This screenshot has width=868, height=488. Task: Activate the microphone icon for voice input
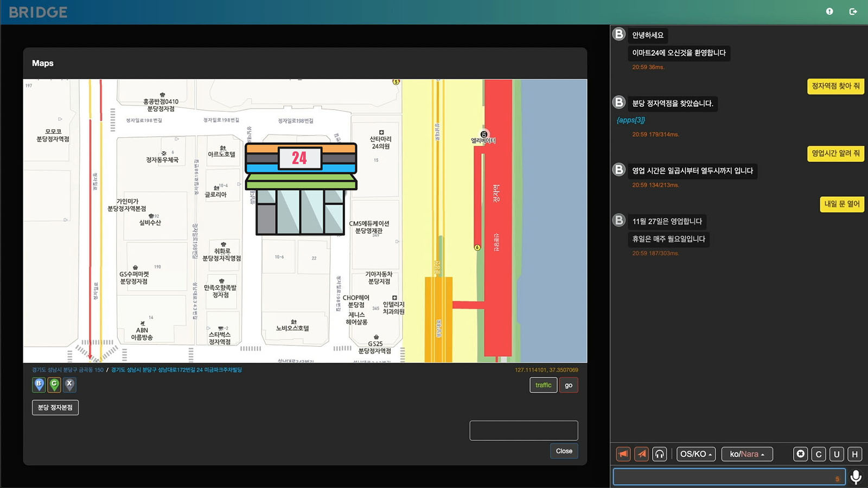coord(856,476)
